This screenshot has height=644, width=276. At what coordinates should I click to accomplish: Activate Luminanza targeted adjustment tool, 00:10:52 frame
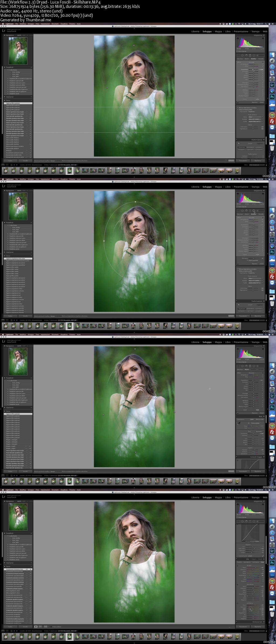(237, 604)
